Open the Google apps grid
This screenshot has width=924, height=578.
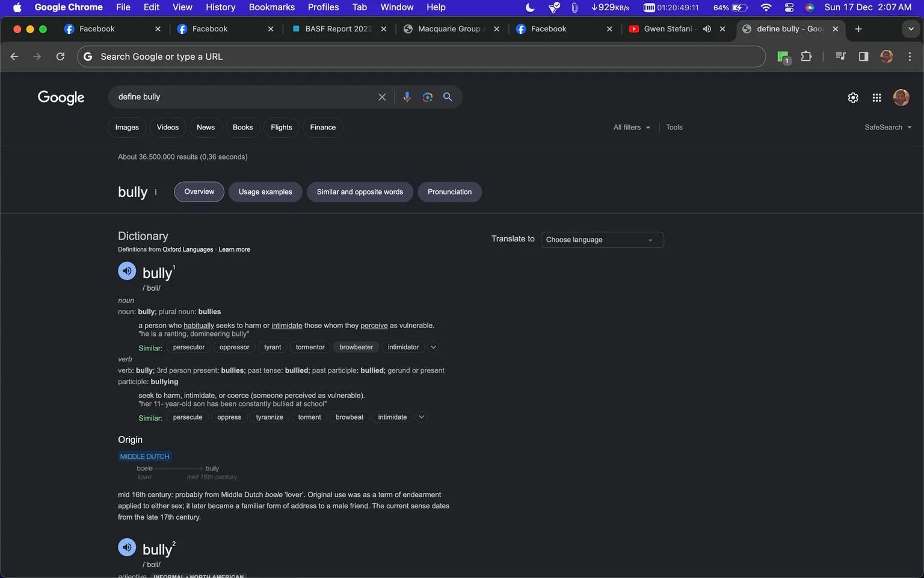click(876, 98)
